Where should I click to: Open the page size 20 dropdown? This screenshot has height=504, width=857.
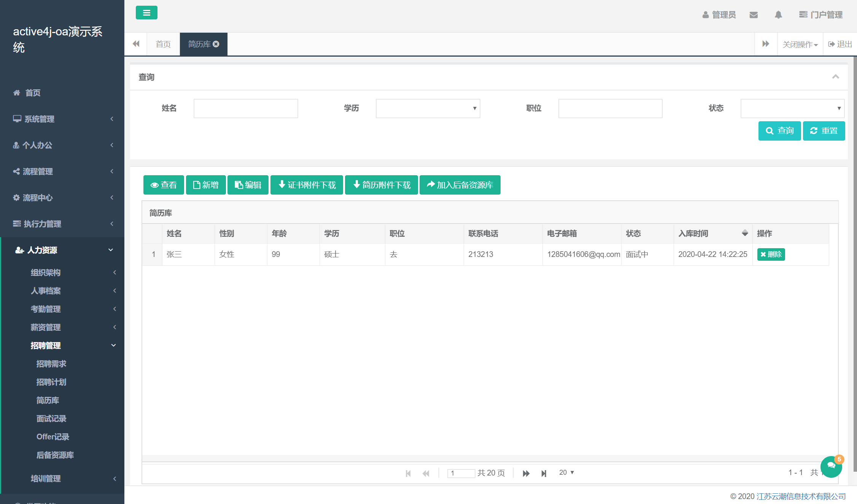566,472
